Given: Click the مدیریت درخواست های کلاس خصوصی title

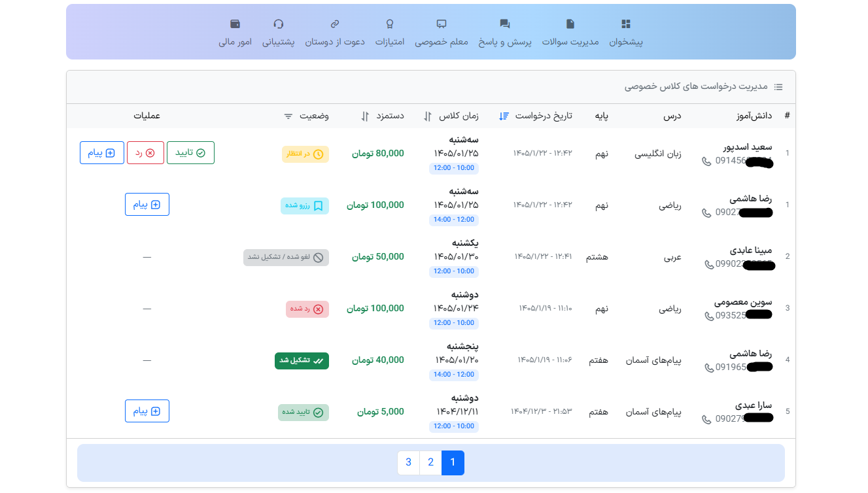Looking at the screenshot, I should pyautogui.click(x=696, y=87).
